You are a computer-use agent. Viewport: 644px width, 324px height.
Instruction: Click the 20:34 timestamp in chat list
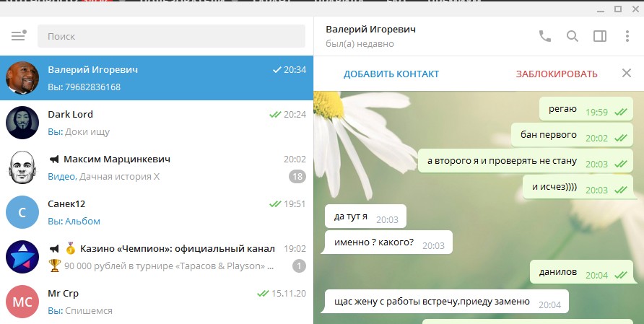coord(295,70)
